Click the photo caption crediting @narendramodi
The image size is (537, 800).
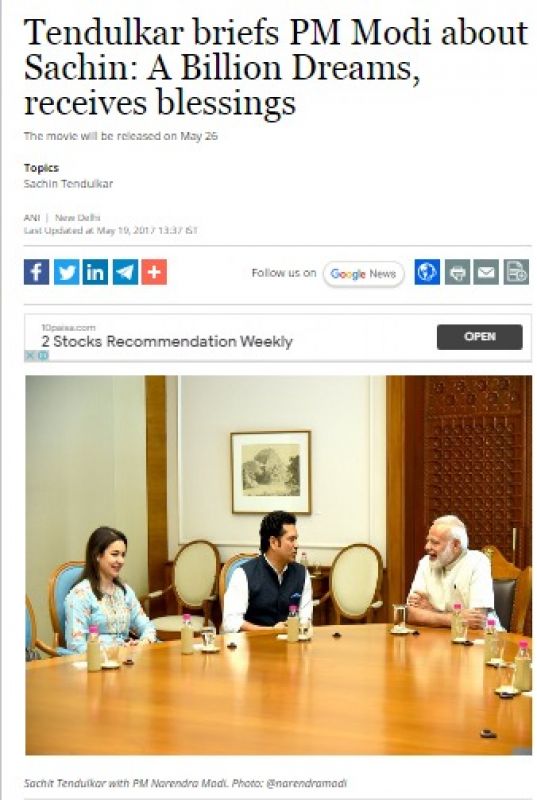(x=185, y=783)
